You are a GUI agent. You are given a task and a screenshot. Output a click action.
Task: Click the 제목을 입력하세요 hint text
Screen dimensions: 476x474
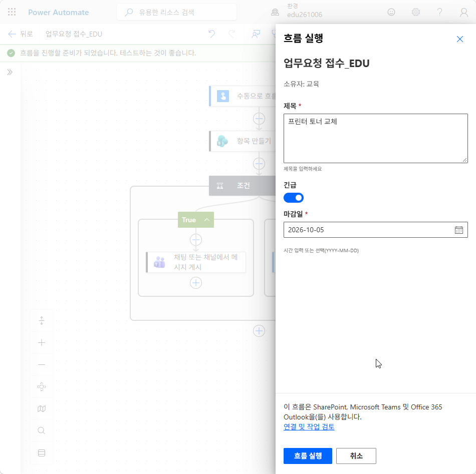click(x=303, y=169)
